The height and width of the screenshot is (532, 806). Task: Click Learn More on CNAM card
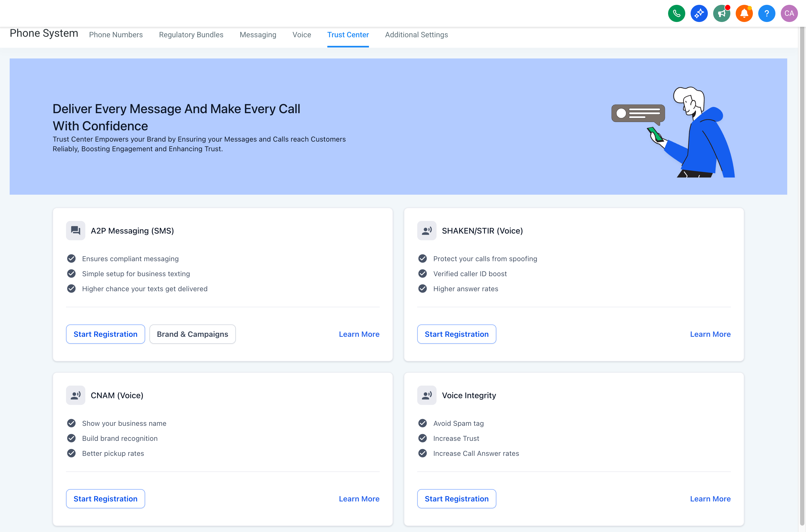click(x=359, y=499)
